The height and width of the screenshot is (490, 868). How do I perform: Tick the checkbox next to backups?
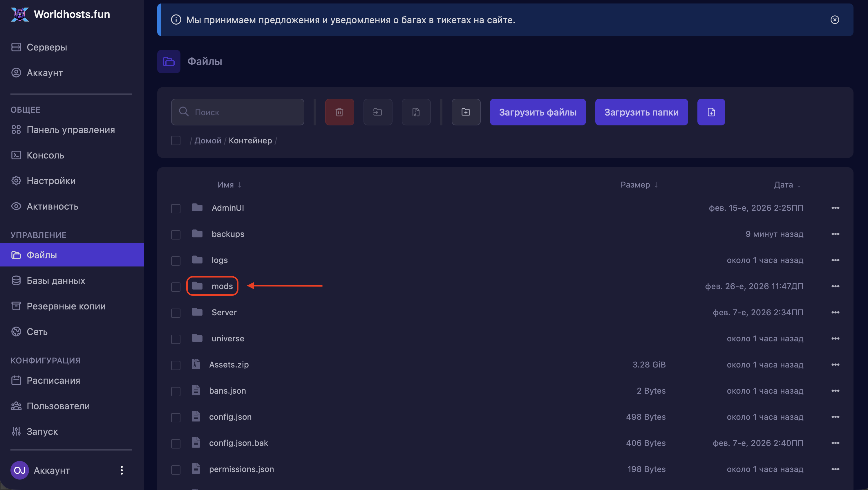pyautogui.click(x=176, y=234)
